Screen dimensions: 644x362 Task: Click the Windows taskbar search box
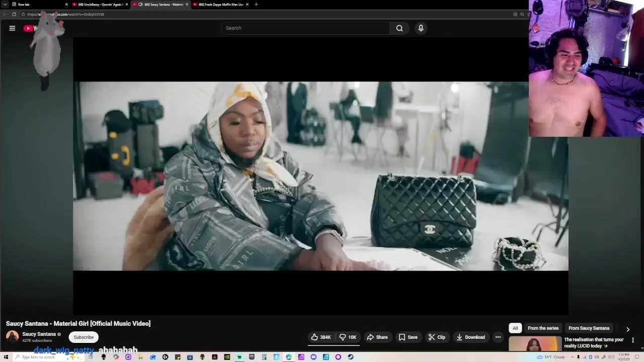tap(49, 357)
